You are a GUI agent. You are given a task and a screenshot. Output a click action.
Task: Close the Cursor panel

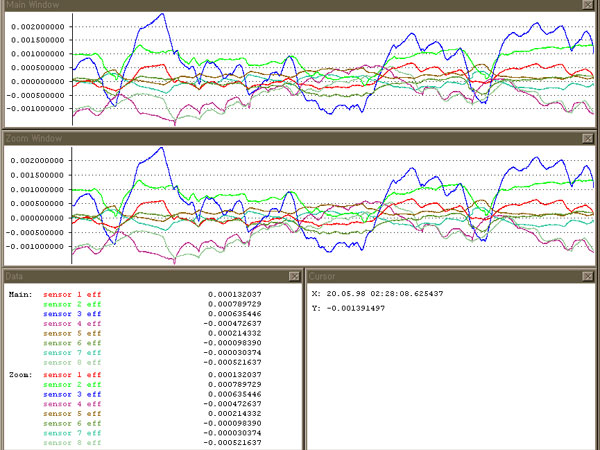pyautogui.click(x=589, y=275)
